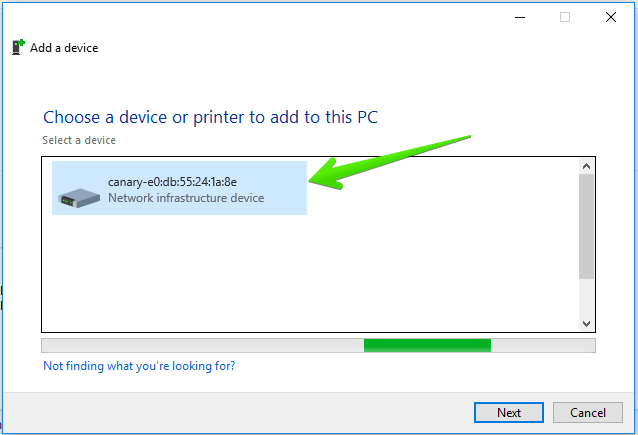Click the device list scroll up arrow
This screenshot has width=638, height=435.
pyautogui.click(x=586, y=166)
